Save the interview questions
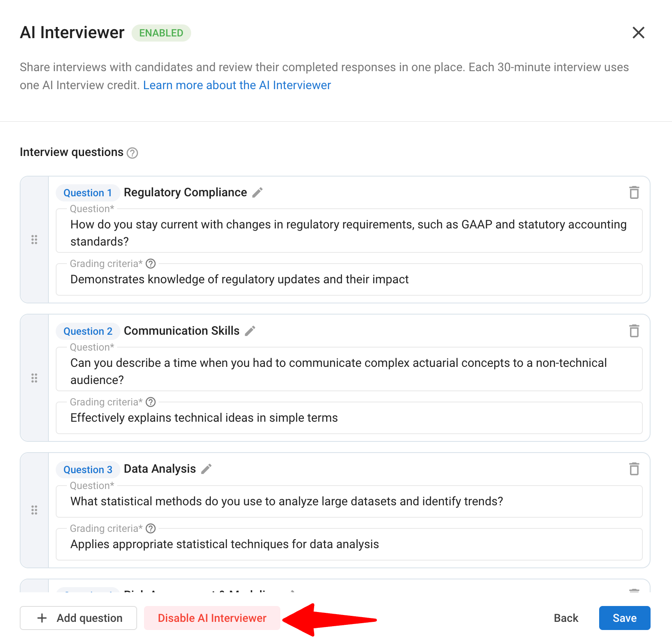 tap(624, 618)
